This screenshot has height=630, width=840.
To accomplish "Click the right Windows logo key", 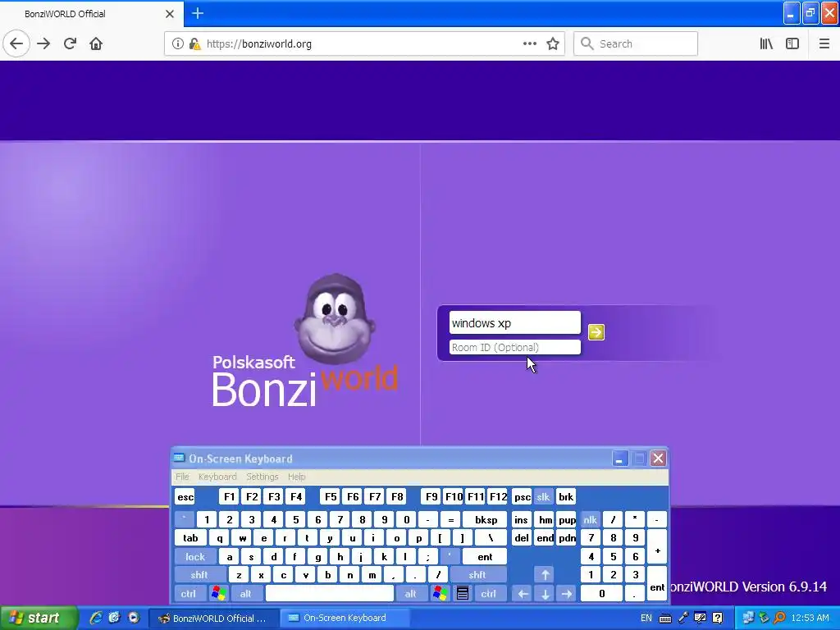I will (x=441, y=594).
